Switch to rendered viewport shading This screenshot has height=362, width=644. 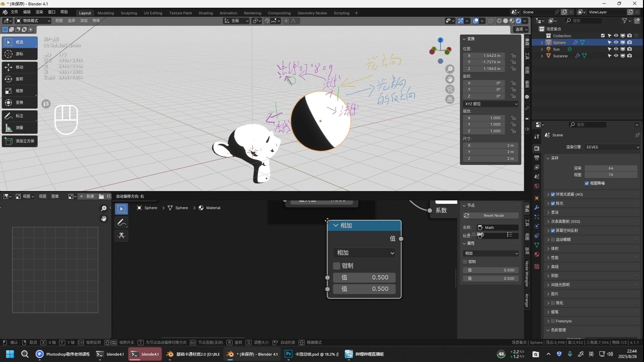[x=518, y=21]
